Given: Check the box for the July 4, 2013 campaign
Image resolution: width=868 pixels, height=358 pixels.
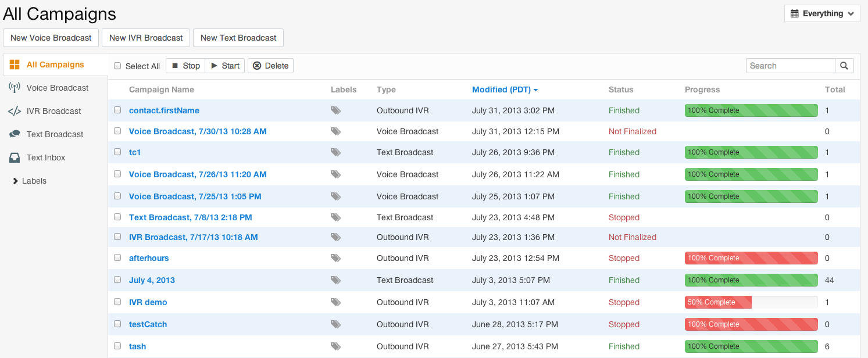Looking at the screenshot, I should point(117,280).
